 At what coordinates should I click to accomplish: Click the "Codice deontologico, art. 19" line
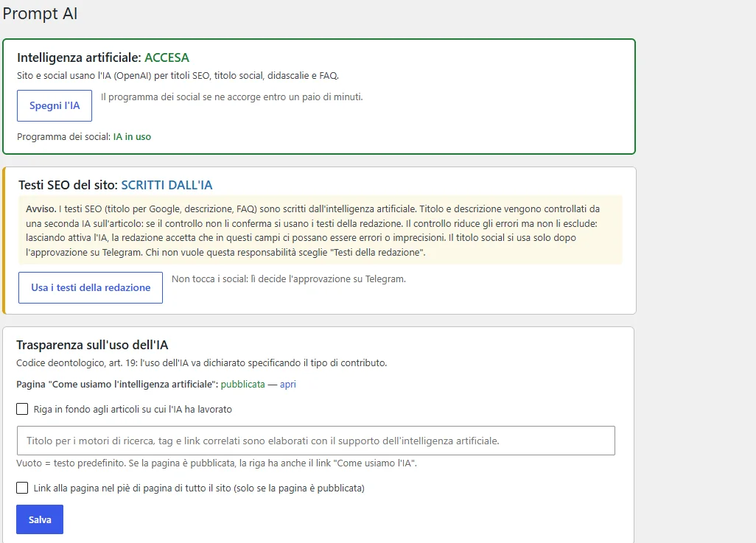pos(202,362)
